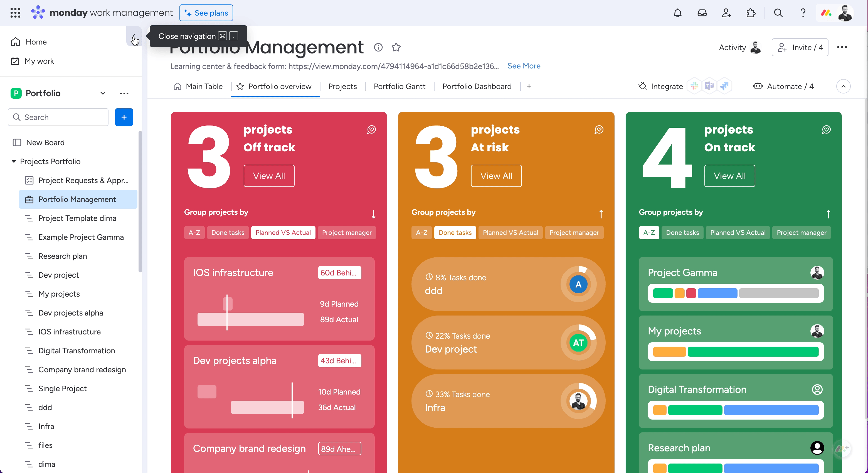Click Project Gamma status progress bar
Viewport: 868px width, 473px height.
point(736,293)
